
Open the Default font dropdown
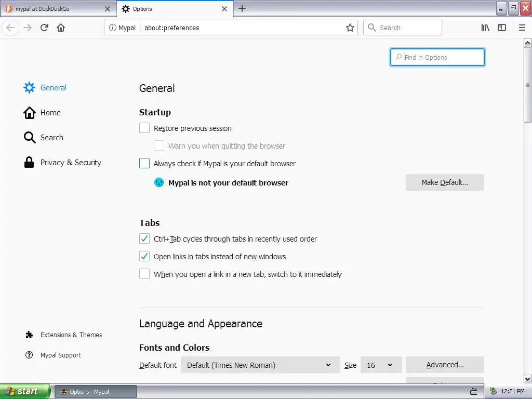(260, 365)
